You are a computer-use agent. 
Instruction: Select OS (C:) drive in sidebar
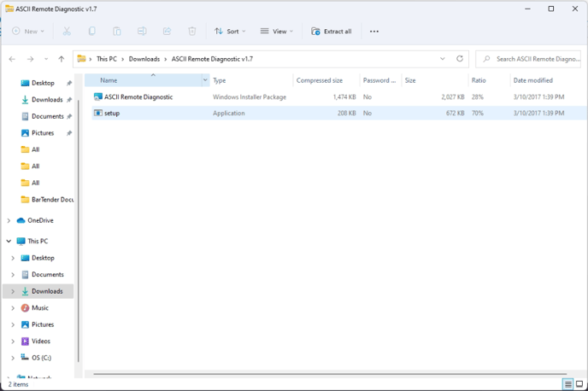[41, 358]
